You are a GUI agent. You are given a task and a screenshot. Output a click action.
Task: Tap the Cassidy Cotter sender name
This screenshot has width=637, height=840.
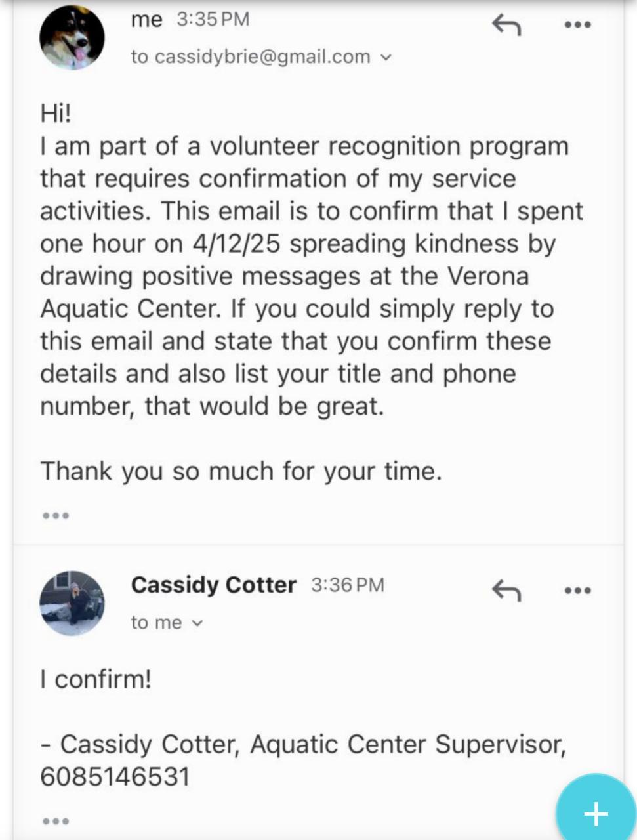213,585
